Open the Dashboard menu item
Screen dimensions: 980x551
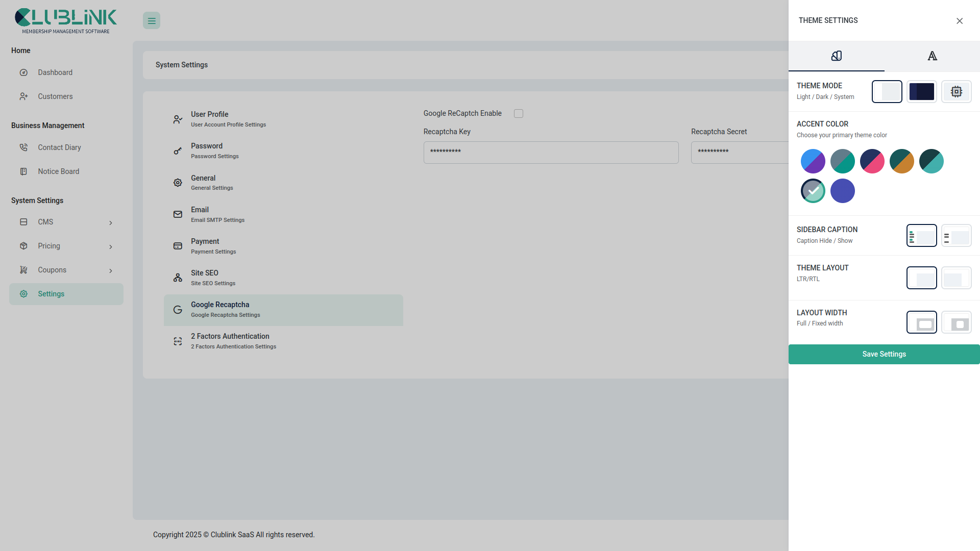pos(55,72)
